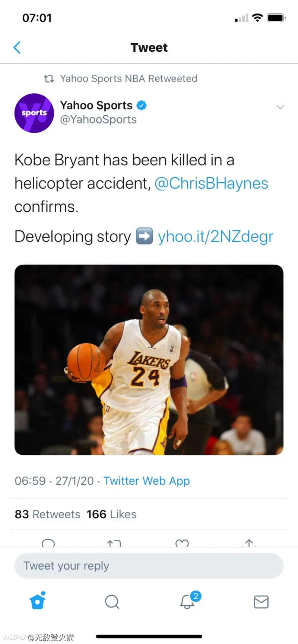Tap the back arrow
The width and height of the screenshot is (298, 644).
click(x=17, y=47)
